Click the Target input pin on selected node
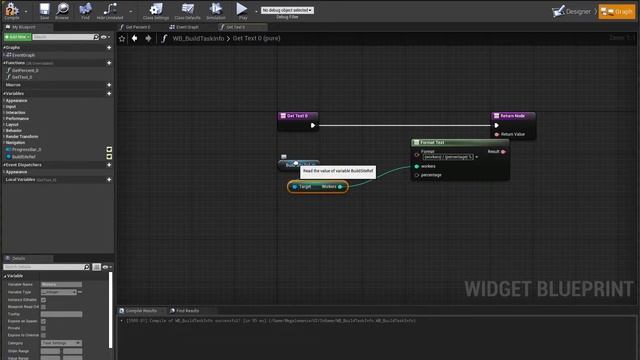 click(295, 187)
